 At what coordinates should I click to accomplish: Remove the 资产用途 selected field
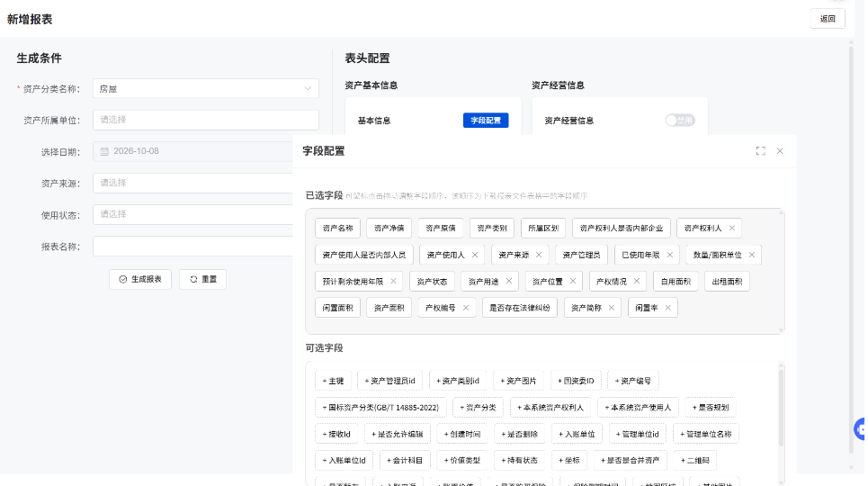509,282
